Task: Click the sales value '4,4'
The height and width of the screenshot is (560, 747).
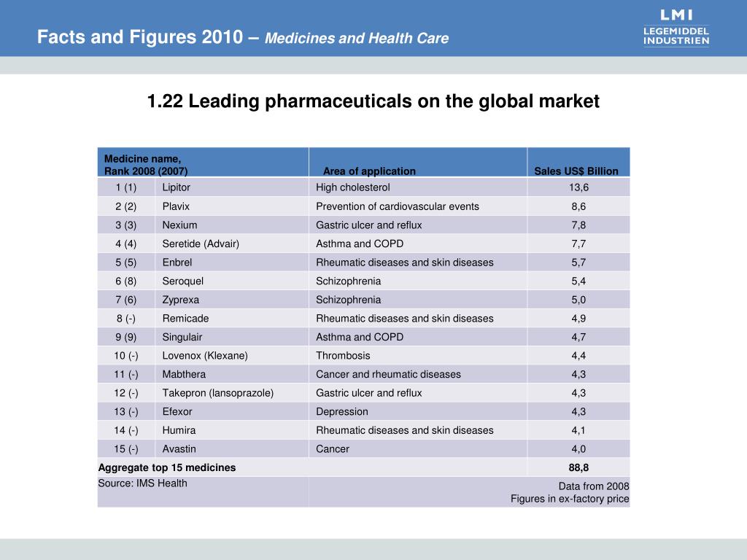Action: [578, 355]
